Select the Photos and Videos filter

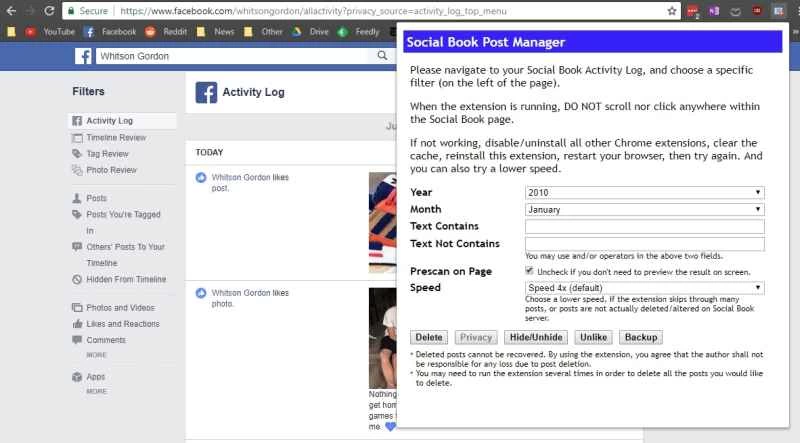(x=120, y=308)
